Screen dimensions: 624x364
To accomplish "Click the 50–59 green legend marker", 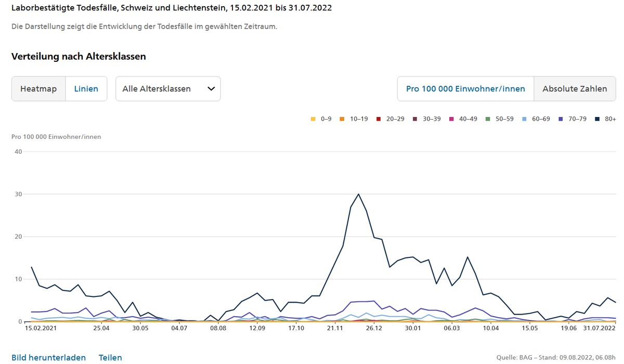I will [488, 119].
